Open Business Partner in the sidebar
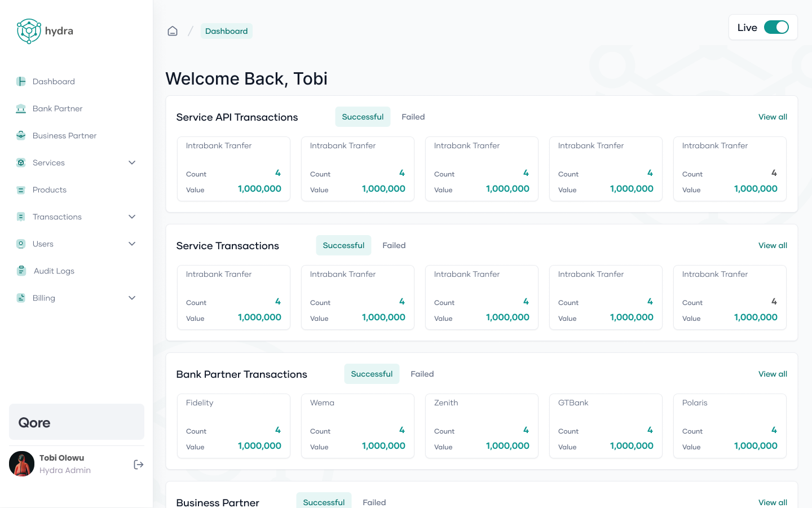 (x=64, y=135)
